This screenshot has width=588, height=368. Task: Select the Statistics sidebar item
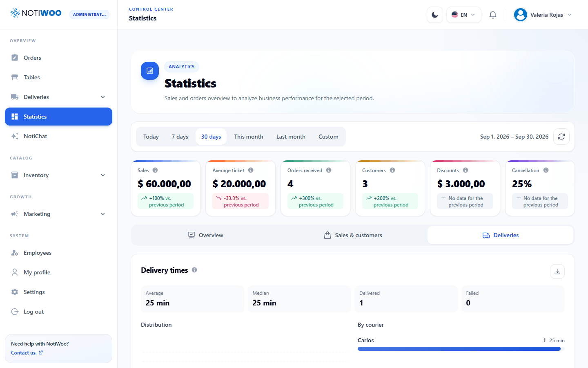point(58,117)
